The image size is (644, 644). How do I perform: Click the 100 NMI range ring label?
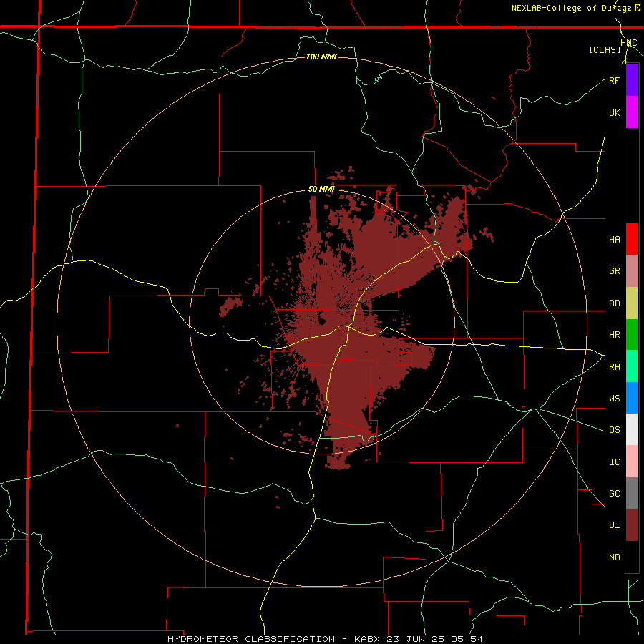pyautogui.click(x=321, y=57)
